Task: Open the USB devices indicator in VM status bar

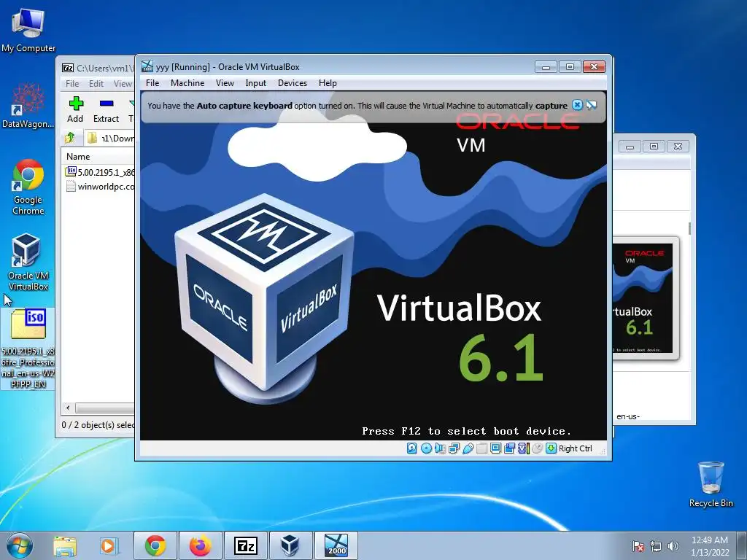Action: point(468,448)
